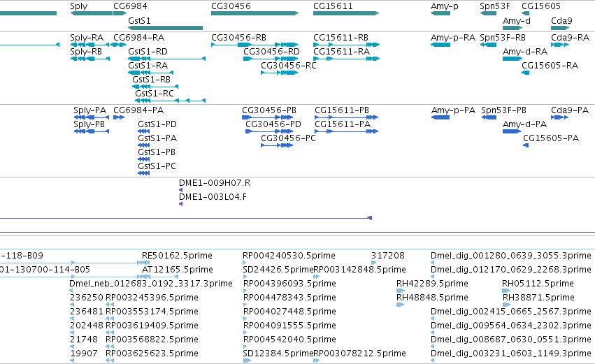Select protein label Spn53F-PB
This screenshot has height=364, width=595.
point(503,110)
